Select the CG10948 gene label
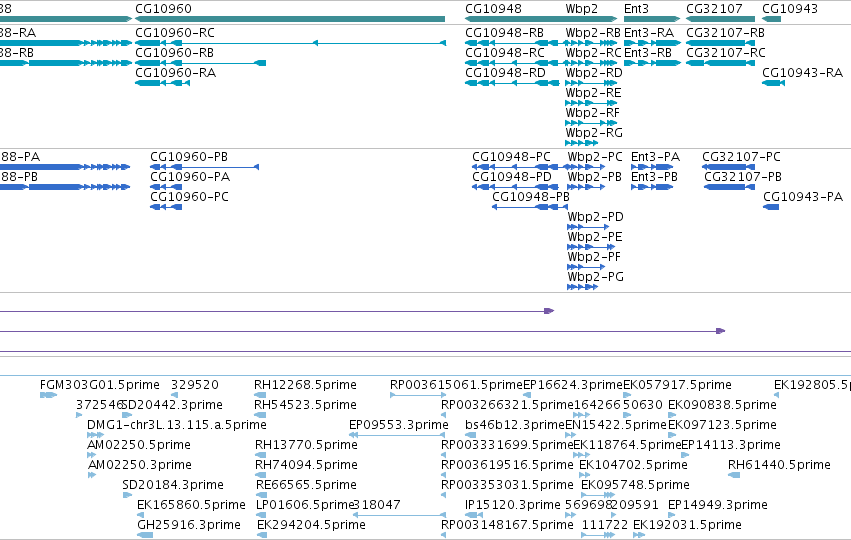The width and height of the screenshot is (851, 540). pyautogui.click(x=493, y=9)
